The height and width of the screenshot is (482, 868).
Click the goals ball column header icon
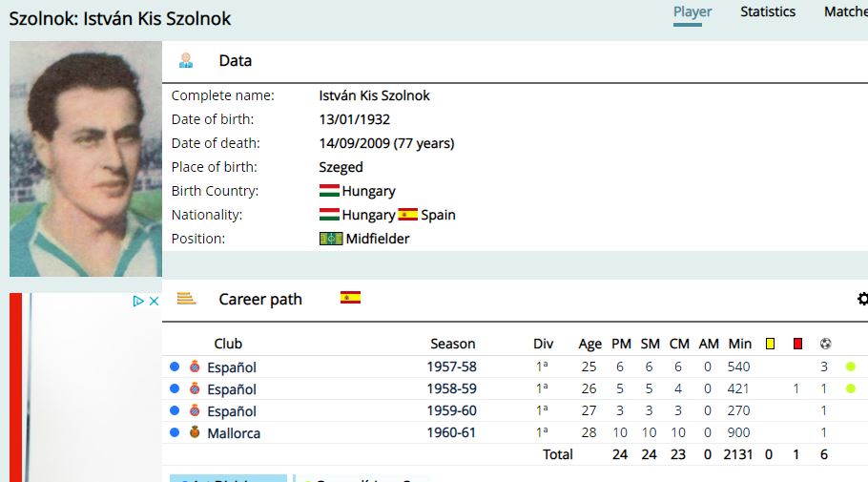825,344
